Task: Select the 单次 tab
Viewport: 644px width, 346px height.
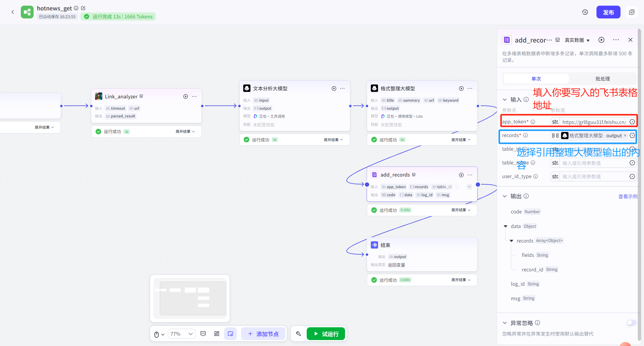Action: [x=536, y=79]
